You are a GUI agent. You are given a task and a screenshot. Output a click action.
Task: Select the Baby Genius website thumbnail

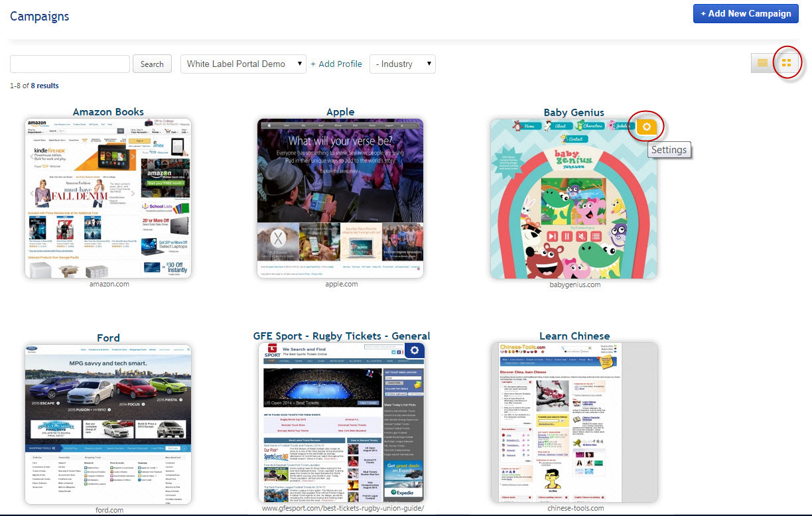(574, 198)
